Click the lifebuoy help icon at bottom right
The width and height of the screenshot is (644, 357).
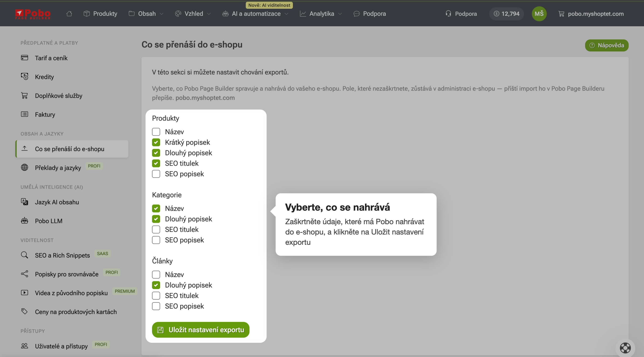625,348
